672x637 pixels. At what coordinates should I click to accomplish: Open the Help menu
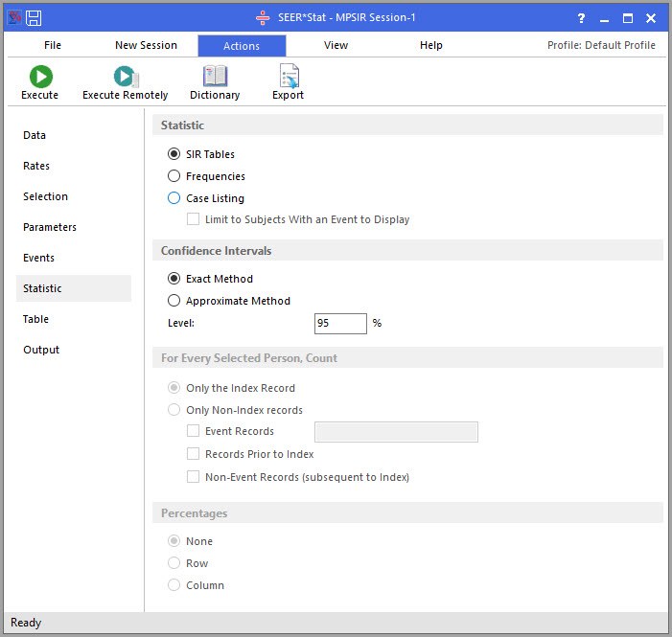pos(431,45)
